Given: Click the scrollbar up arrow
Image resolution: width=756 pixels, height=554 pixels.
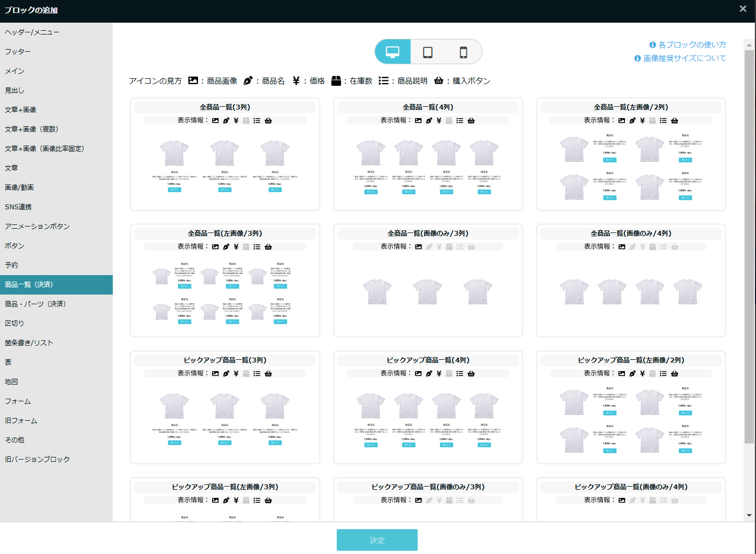Looking at the screenshot, I should (x=749, y=44).
